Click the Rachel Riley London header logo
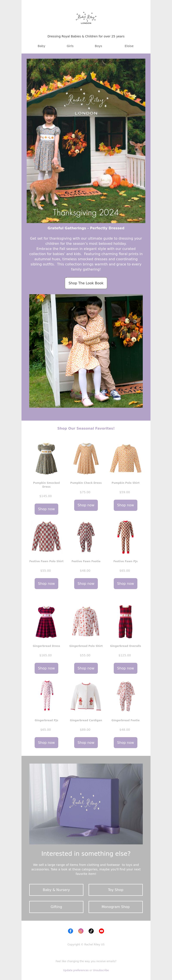Image resolution: width=172 pixels, height=980 pixels. pyautogui.click(x=86, y=18)
